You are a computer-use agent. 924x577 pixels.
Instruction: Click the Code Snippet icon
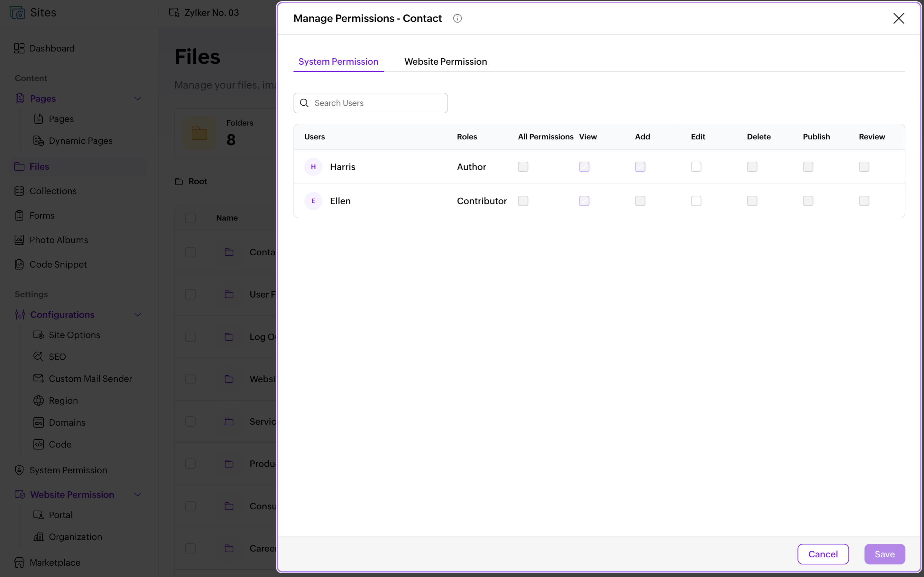point(19,264)
